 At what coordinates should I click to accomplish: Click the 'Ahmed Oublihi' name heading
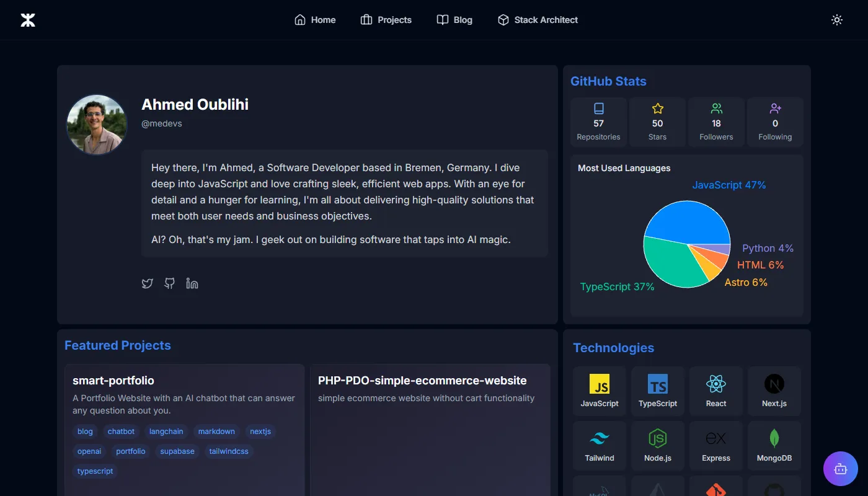(x=195, y=104)
